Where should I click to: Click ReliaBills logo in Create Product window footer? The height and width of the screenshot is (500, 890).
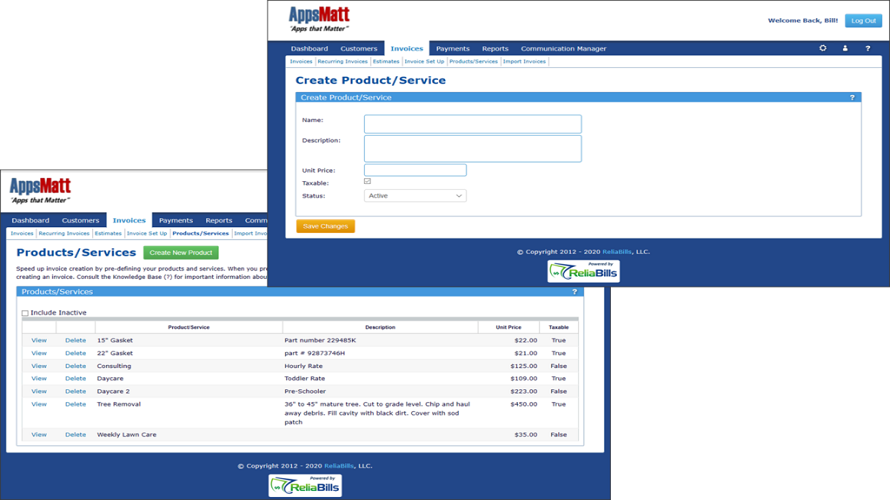point(583,271)
